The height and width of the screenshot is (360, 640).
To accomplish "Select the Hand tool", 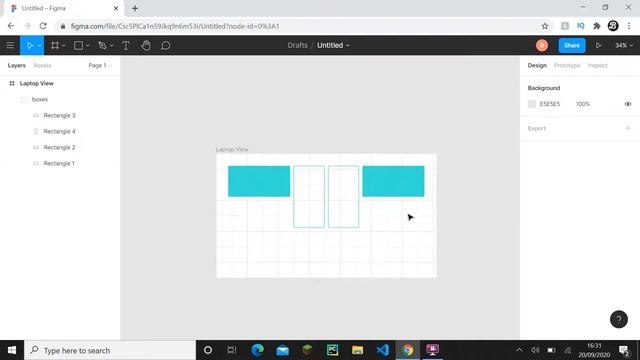I will [x=146, y=45].
